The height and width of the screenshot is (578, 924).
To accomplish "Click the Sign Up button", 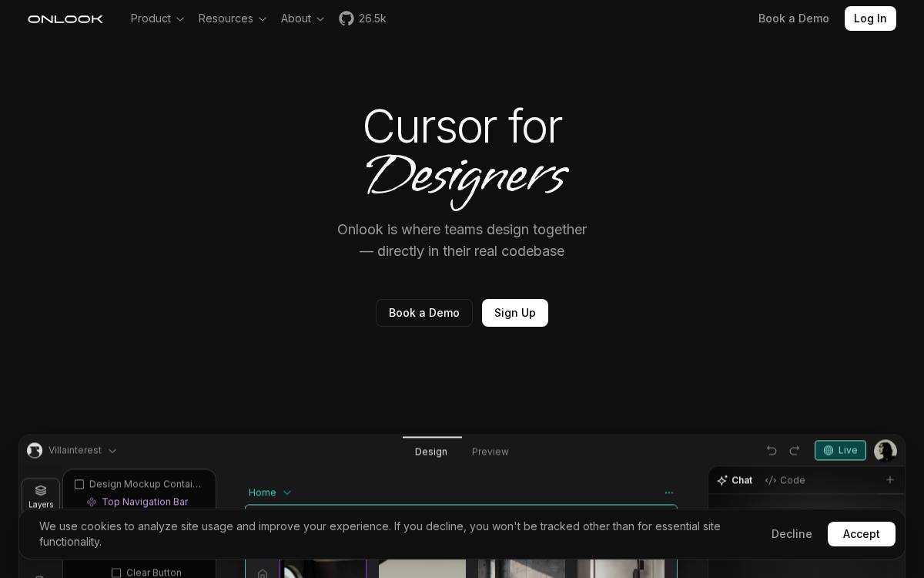I will 515,313.
